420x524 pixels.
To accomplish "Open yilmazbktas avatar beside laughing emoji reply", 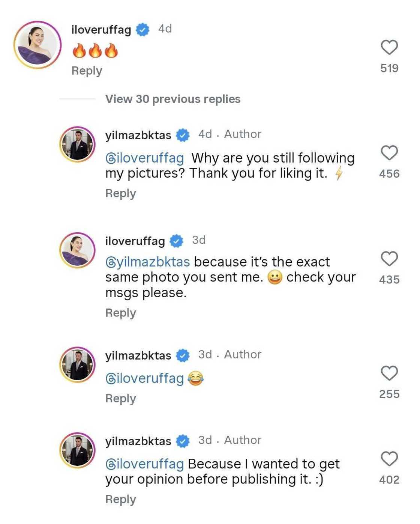I will pos(78,365).
